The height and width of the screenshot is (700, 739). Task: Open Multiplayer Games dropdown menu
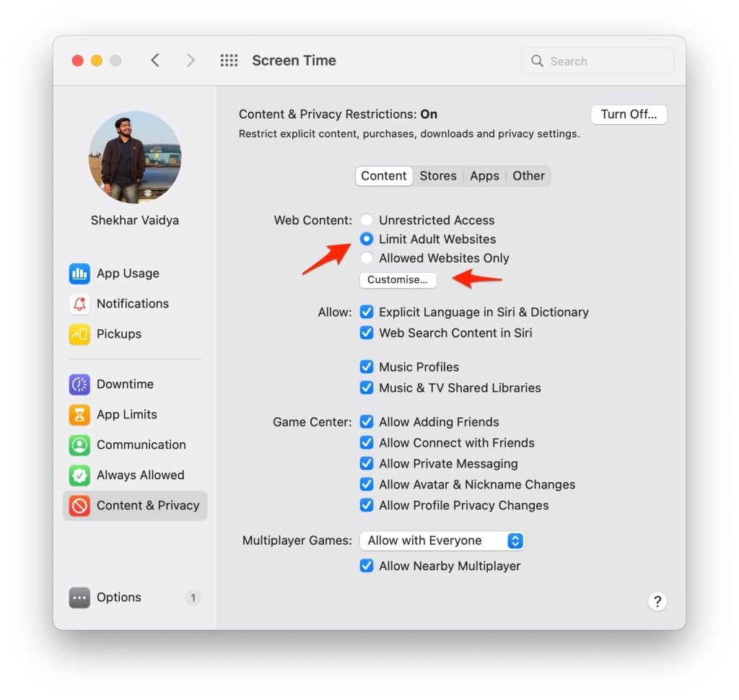pos(442,541)
